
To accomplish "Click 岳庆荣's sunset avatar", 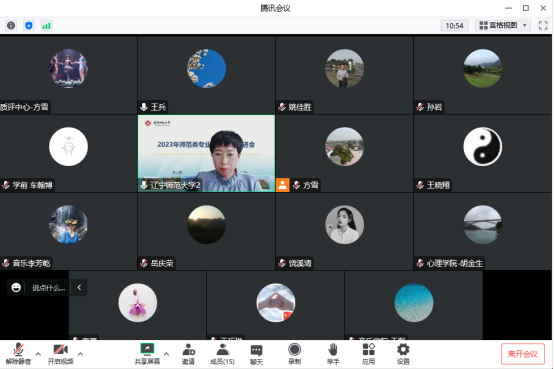I will (x=206, y=224).
